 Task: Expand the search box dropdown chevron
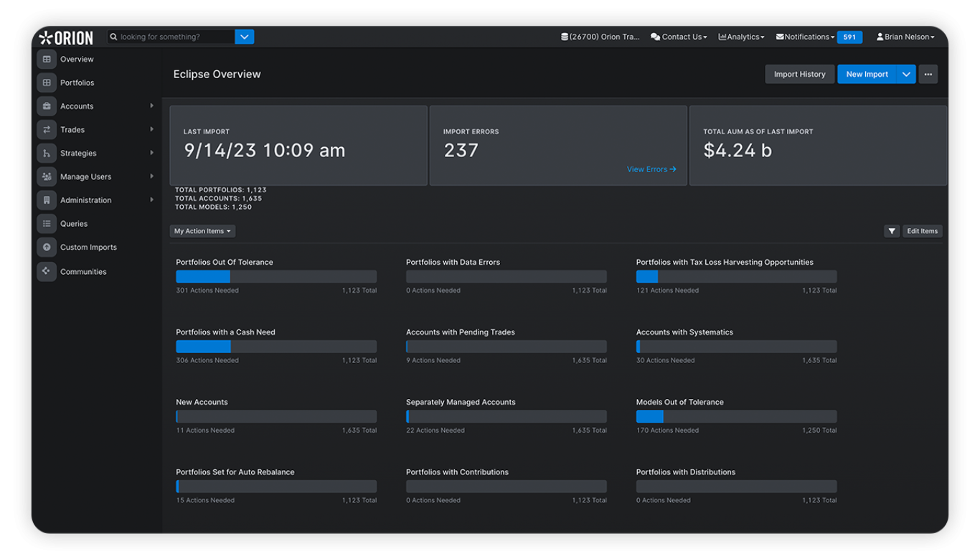click(x=245, y=37)
